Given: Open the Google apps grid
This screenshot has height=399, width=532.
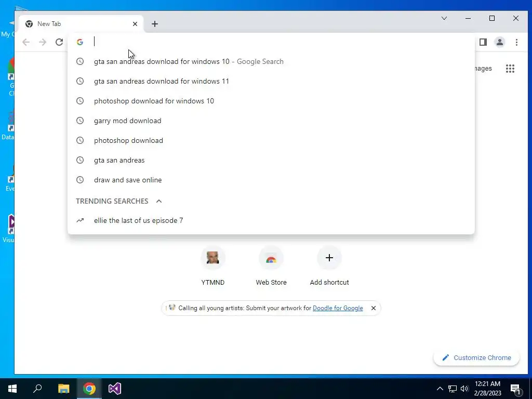Looking at the screenshot, I should 510,69.
